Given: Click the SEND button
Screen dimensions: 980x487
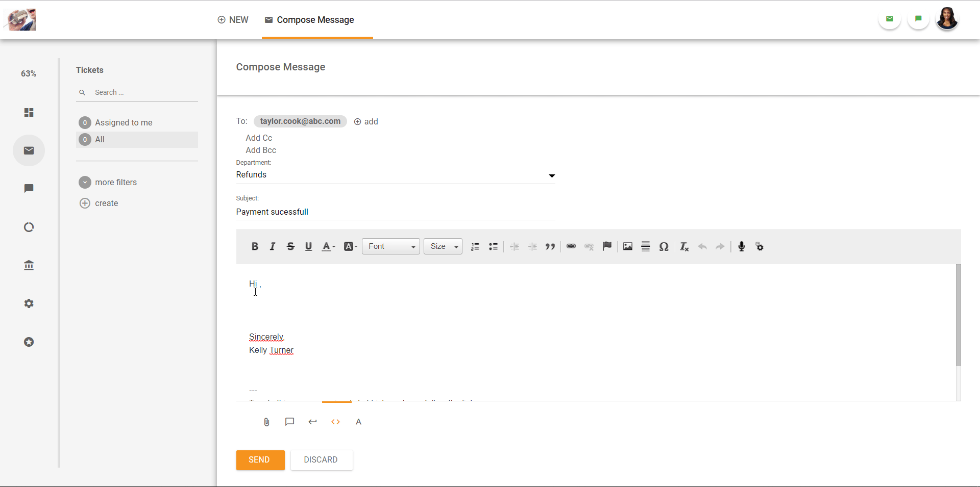Looking at the screenshot, I should pyautogui.click(x=260, y=459).
